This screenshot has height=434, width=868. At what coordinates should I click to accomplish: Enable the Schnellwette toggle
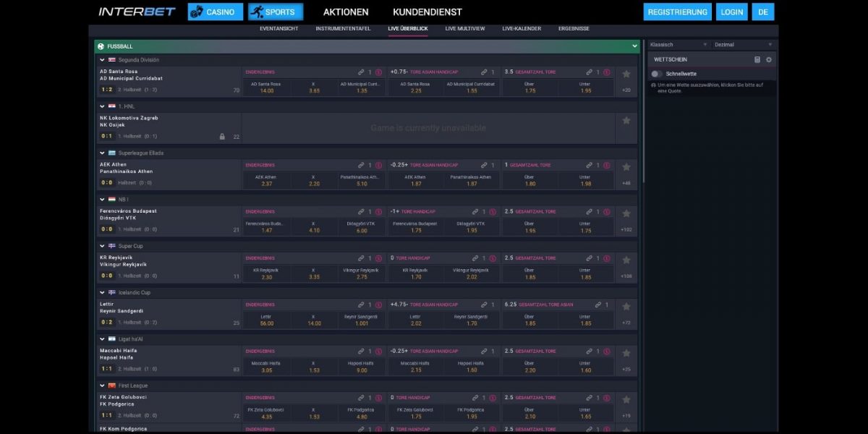click(x=656, y=74)
